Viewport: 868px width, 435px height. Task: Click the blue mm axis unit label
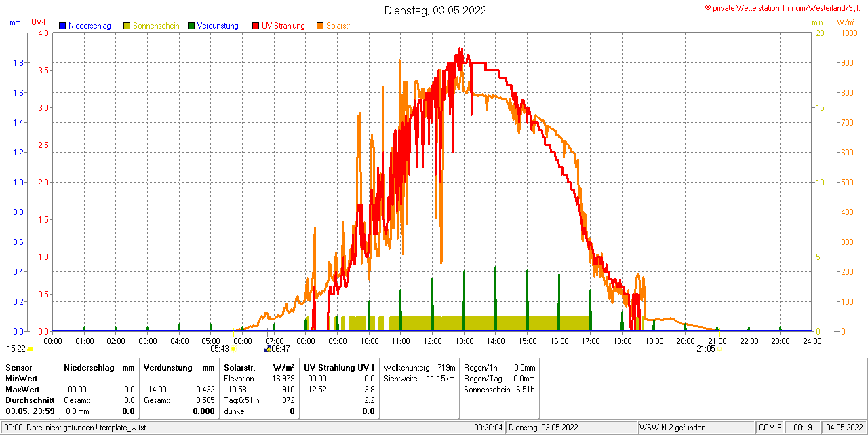[16, 22]
